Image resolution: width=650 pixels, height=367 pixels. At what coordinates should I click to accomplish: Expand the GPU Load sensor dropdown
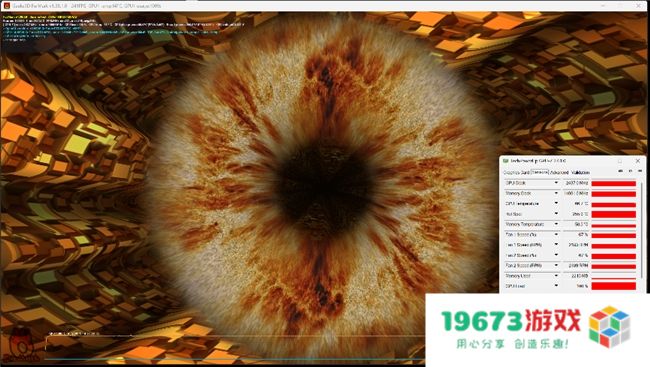pyautogui.click(x=556, y=286)
